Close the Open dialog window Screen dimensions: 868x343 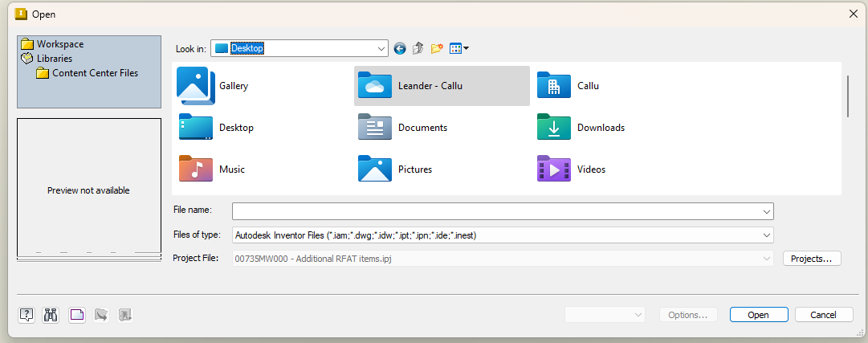[x=853, y=14]
